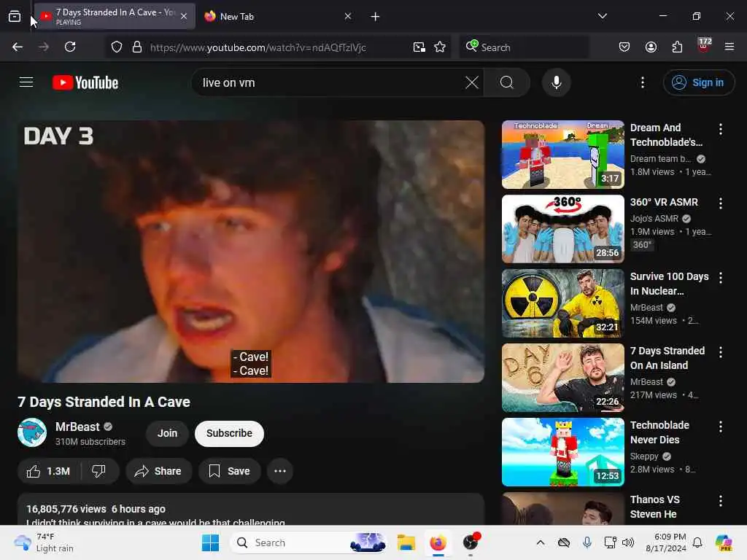This screenshot has height=560, width=747.
Task: Close the New Tab tab
Action: [348, 16]
